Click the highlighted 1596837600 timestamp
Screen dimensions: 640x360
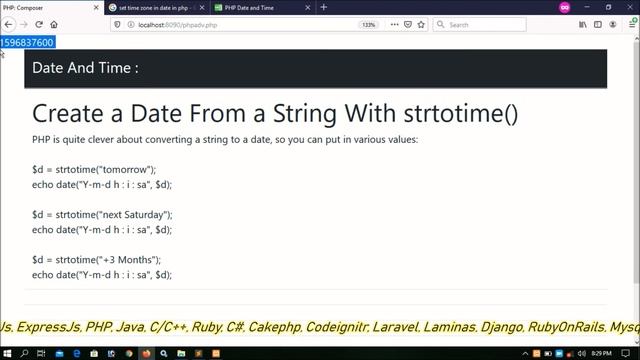coord(27,42)
